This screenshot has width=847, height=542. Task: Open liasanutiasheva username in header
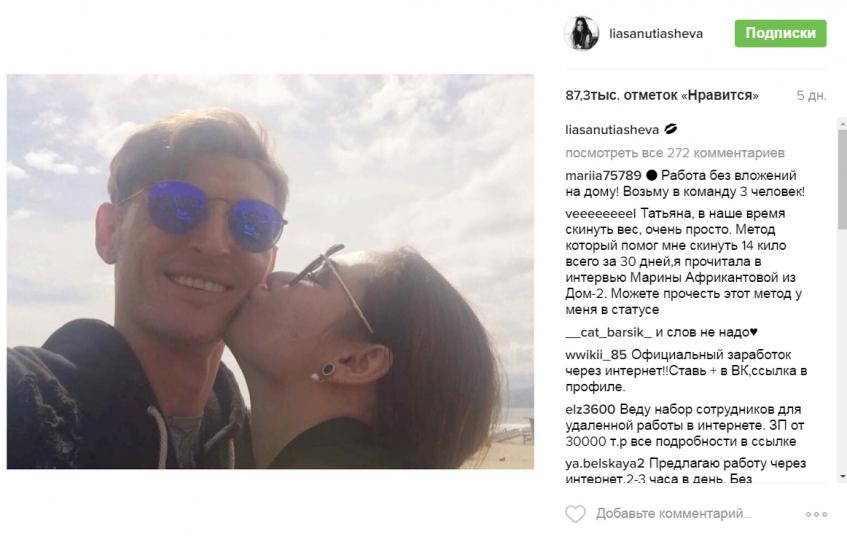click(656, 34)
